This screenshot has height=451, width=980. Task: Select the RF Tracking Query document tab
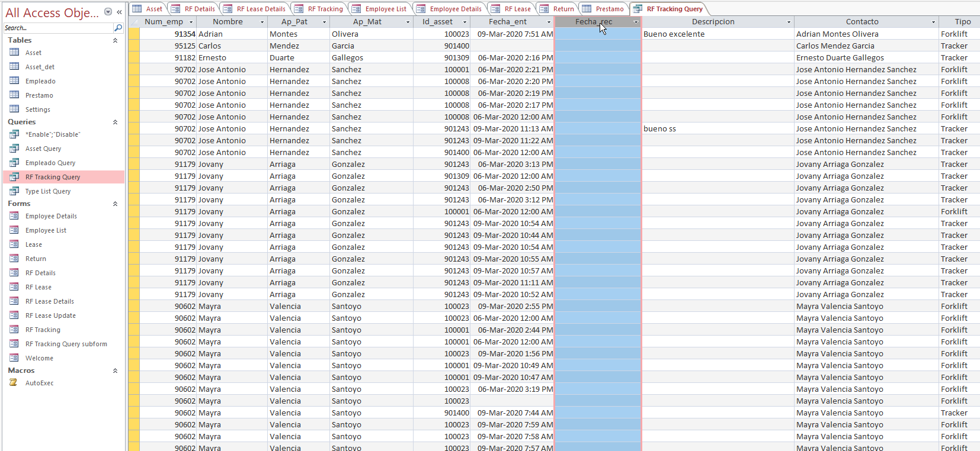(x=669, y=9)
